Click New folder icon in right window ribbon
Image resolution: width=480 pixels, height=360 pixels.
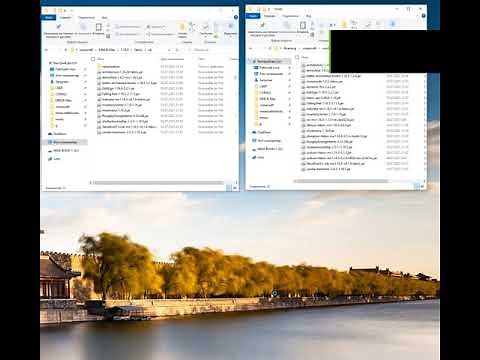(344, 24)
